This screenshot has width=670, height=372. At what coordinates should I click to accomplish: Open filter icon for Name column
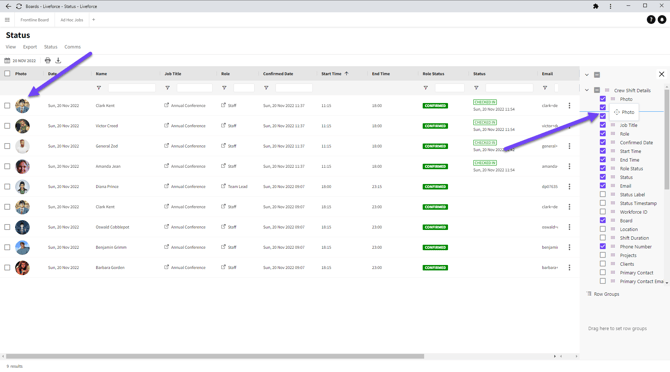(99, 88)
